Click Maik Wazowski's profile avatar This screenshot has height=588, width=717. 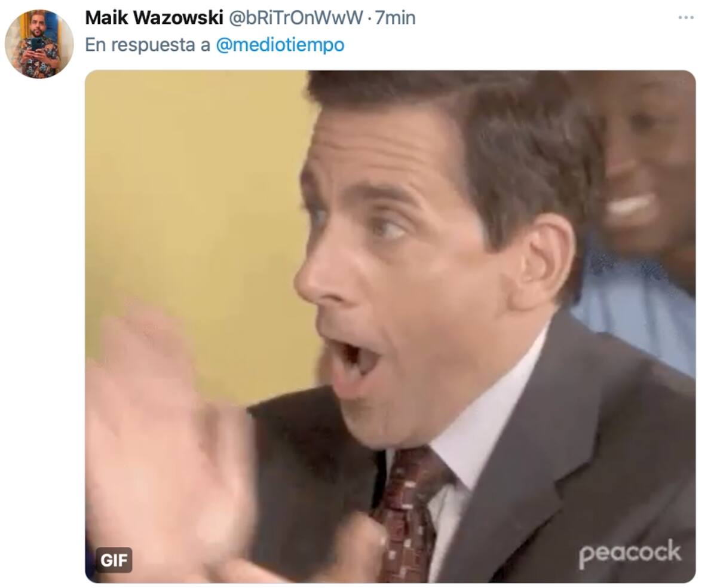(39, 44)
